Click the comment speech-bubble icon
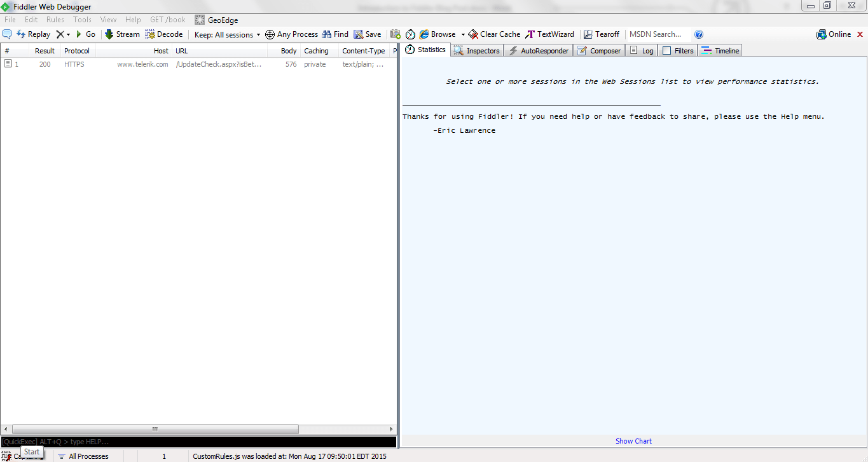 7,34
